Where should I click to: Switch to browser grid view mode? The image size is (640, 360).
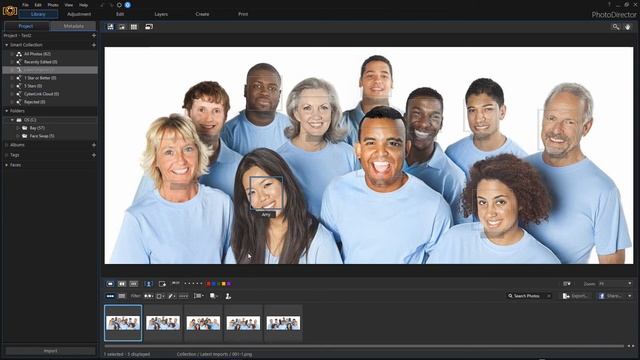[134, 27]
